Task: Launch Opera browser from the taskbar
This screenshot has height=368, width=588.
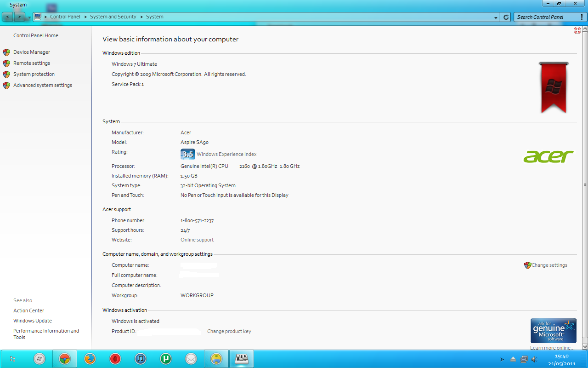Action: 115,358
